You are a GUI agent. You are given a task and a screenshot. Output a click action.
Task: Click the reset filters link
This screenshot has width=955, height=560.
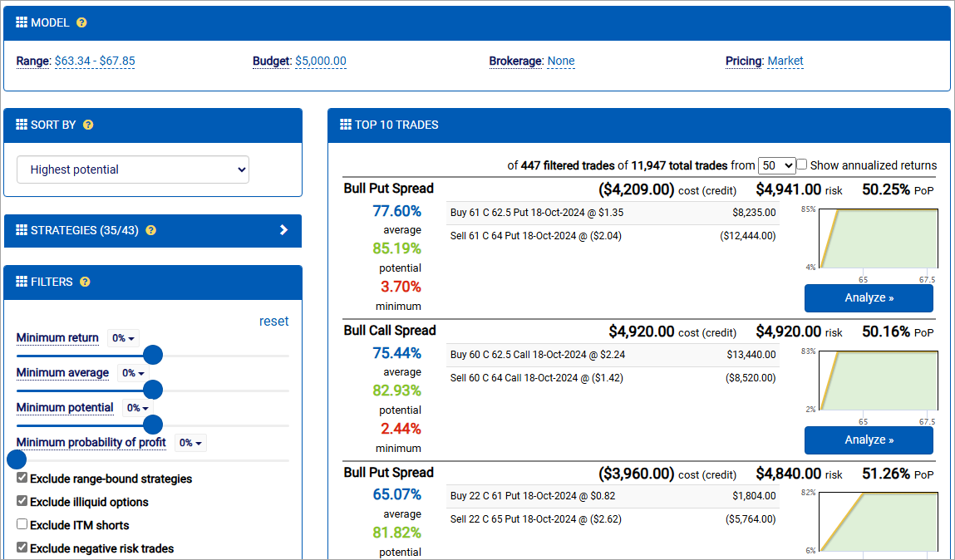pyautogui.click(x=274, y=321)
